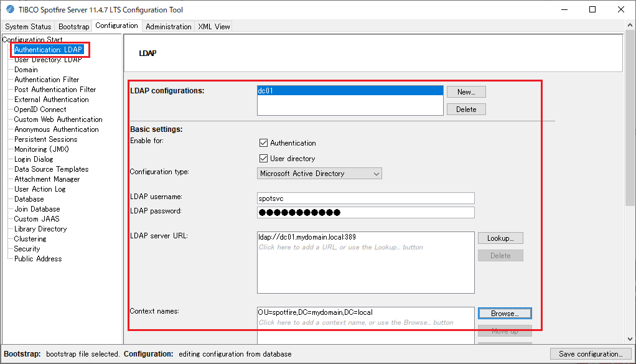Switch to the System Status tab
636x364 pixels.
point(28,26)
